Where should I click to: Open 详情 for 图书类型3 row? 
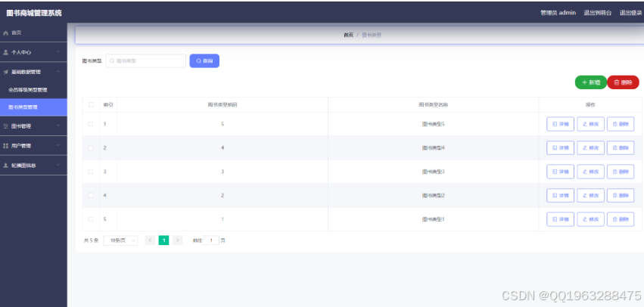tap(560, 172)
